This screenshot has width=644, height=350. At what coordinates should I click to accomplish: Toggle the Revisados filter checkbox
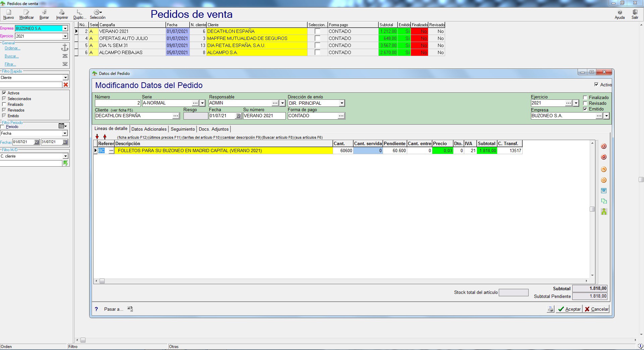point(4,110)
